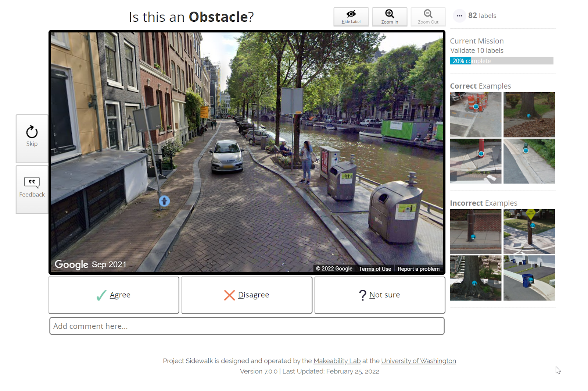The height and width of the screenshot is (391, 588).
Task: View the orange traffic cones Correct Example thumbnail
Action: (475, 114)
